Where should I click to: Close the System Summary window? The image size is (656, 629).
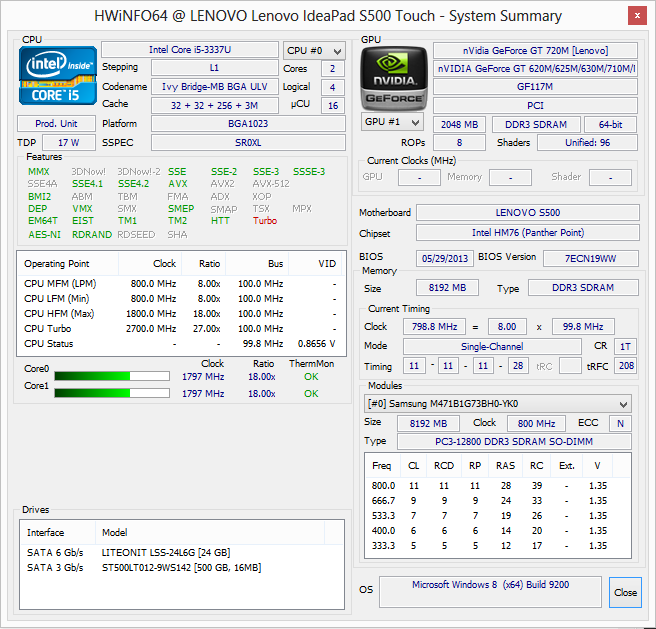tap(637, 16)
